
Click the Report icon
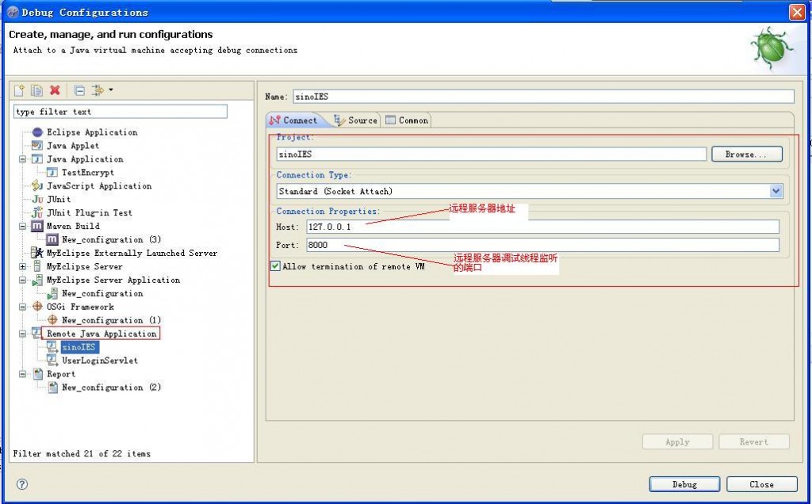(37, 373)
